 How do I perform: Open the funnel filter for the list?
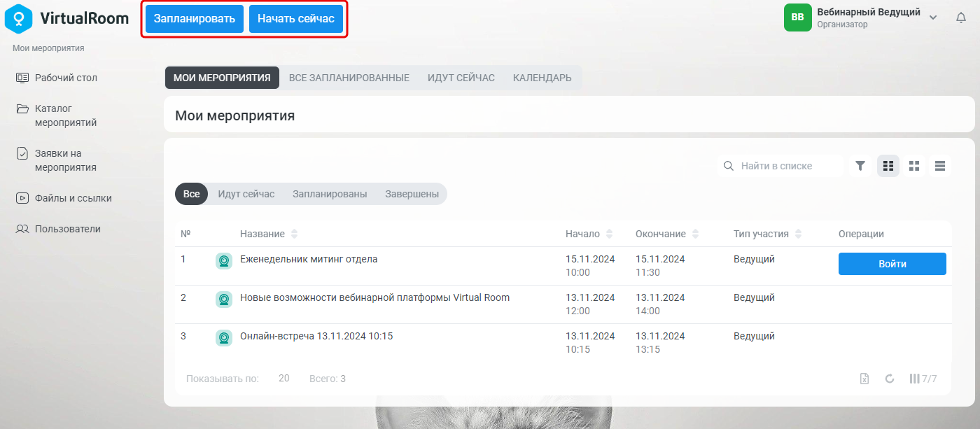coord(860,166)
